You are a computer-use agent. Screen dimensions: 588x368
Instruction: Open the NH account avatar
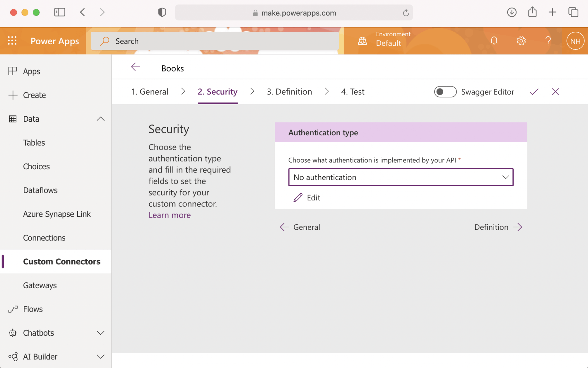575,41
